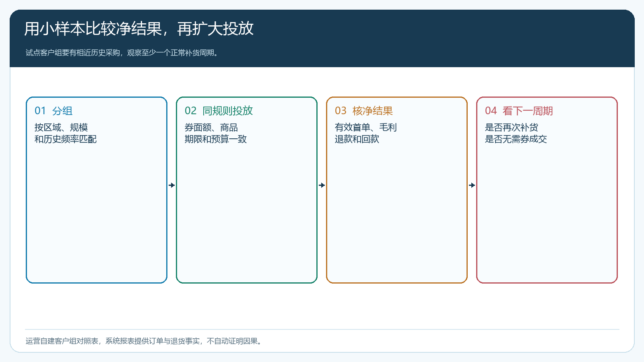Select text 是否无需券成交
644x362 pixels.
(516, 139)
